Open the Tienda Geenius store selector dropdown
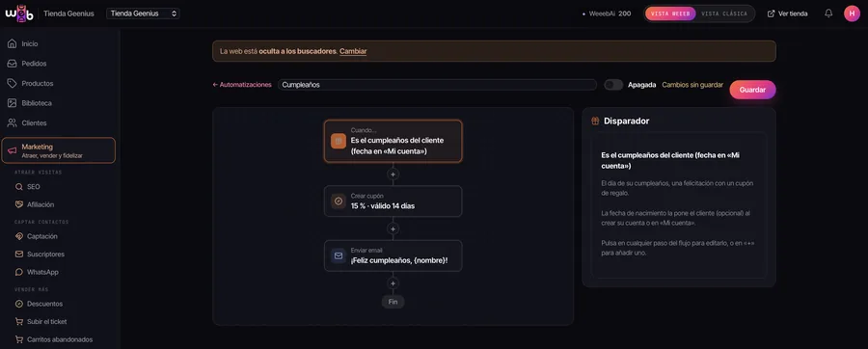 [x=143, y=13]
